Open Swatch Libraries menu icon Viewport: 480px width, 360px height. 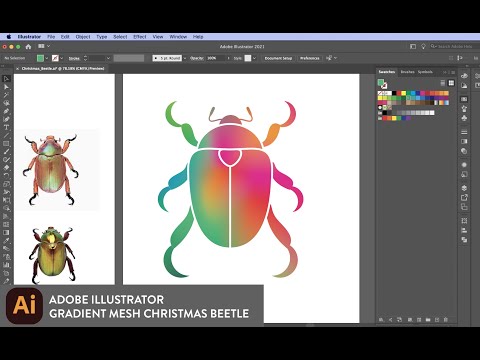click(381, 320)
